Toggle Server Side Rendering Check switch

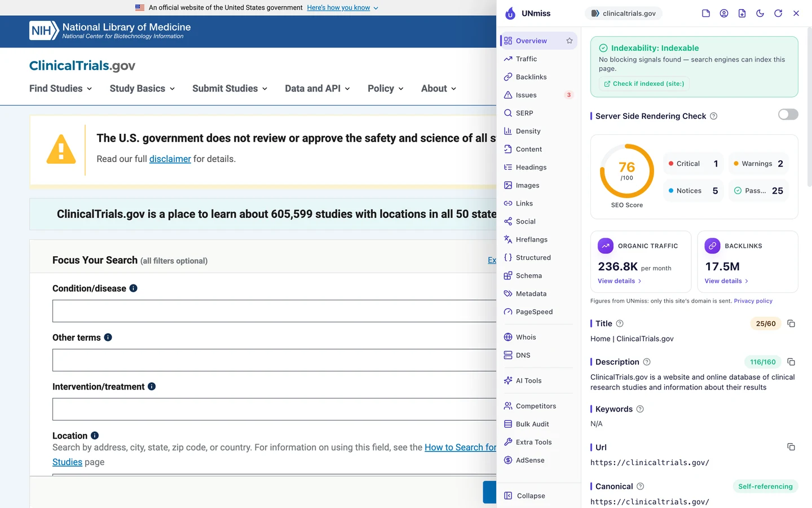[x=788, y=115]
